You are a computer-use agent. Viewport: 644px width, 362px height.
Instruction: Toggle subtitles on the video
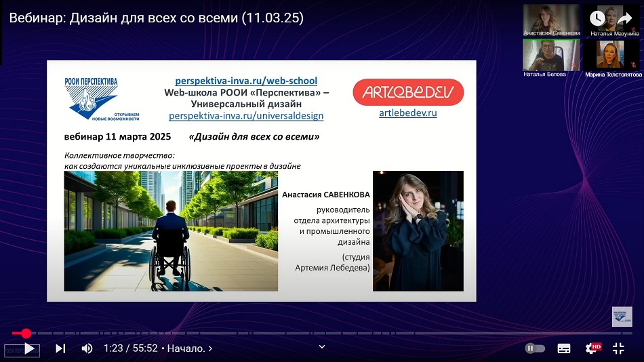click(564, 348)
